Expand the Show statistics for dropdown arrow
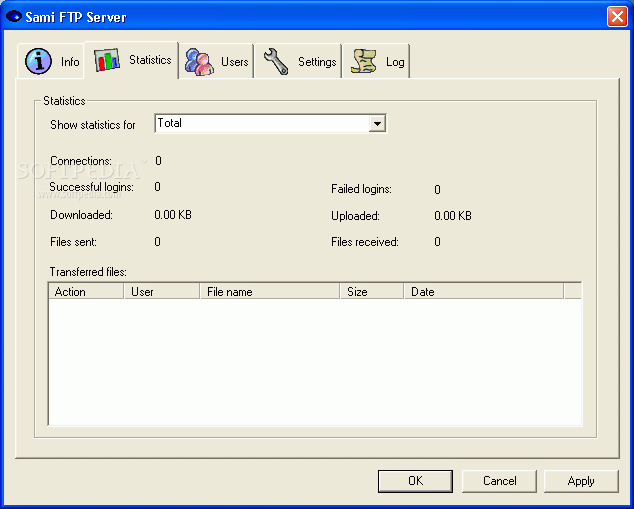Viewport: 634px width, 509px height. [x=377, y=124]
